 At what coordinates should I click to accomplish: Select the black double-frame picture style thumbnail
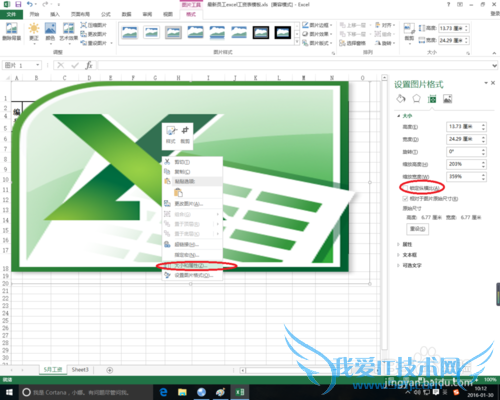coord(282,33)
